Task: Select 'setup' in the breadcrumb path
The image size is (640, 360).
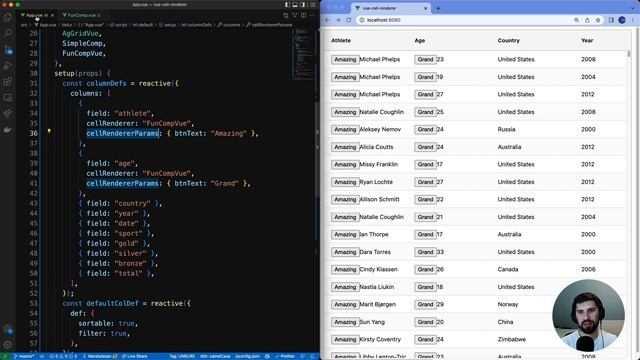Action: point(167,25)
